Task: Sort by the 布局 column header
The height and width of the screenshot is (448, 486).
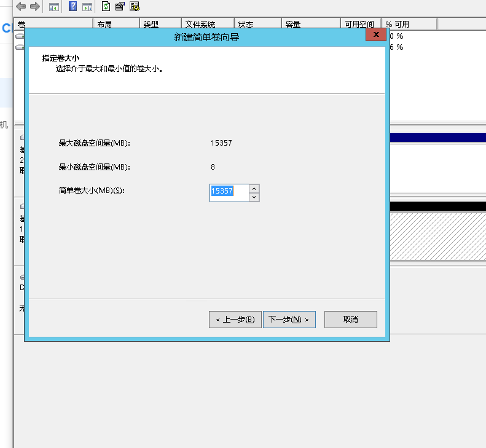Action: tap(116, 25)
